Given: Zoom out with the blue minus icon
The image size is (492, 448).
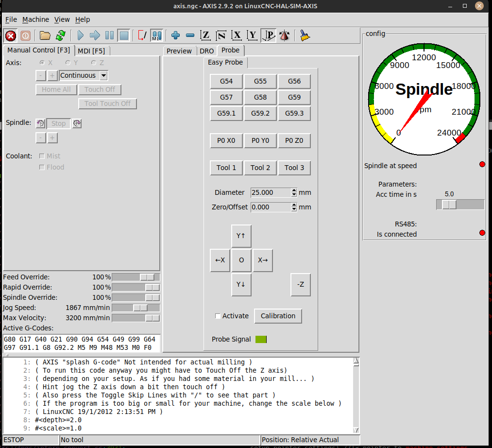Looking at the screenshot, I should coord(190,35).
